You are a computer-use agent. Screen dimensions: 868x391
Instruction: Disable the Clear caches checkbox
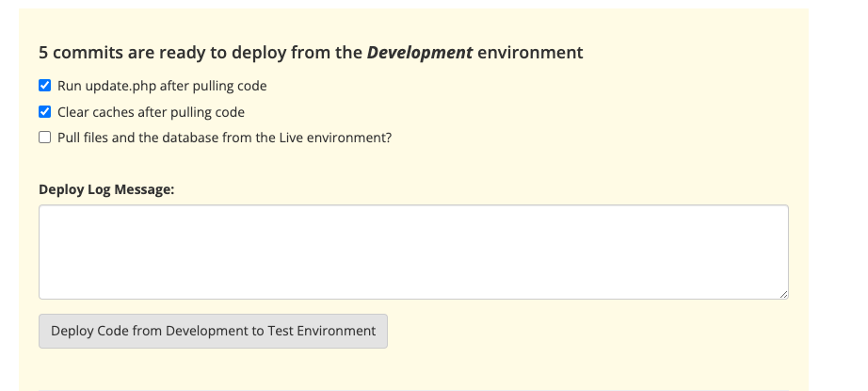tap(44, 112)
